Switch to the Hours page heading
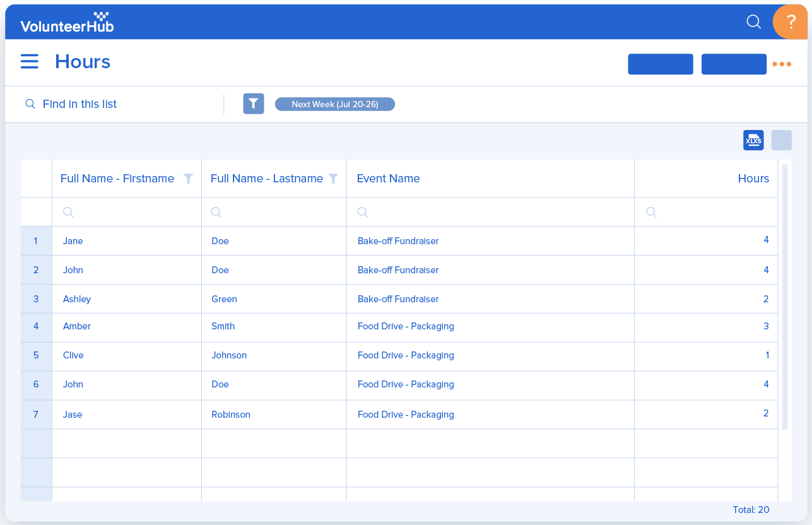The width and height of the screenshot is (812, 525). [83, 61]
